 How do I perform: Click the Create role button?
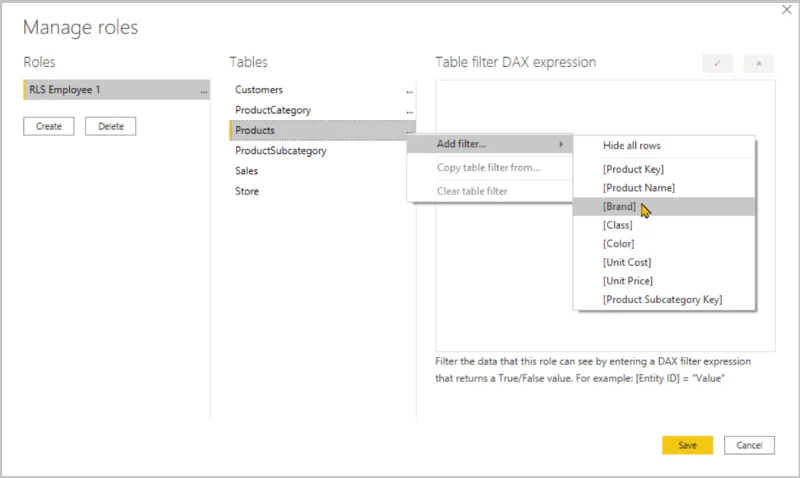click(x=48, y=126)
